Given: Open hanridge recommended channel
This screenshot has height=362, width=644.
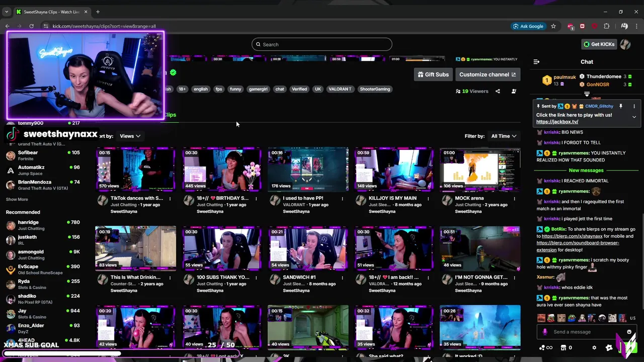Looking at the screenshot, I should [43, 225].
